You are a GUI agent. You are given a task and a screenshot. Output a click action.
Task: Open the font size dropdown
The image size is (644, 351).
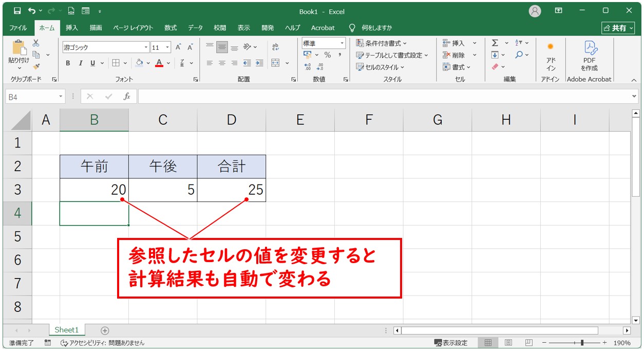click(169, 46)
